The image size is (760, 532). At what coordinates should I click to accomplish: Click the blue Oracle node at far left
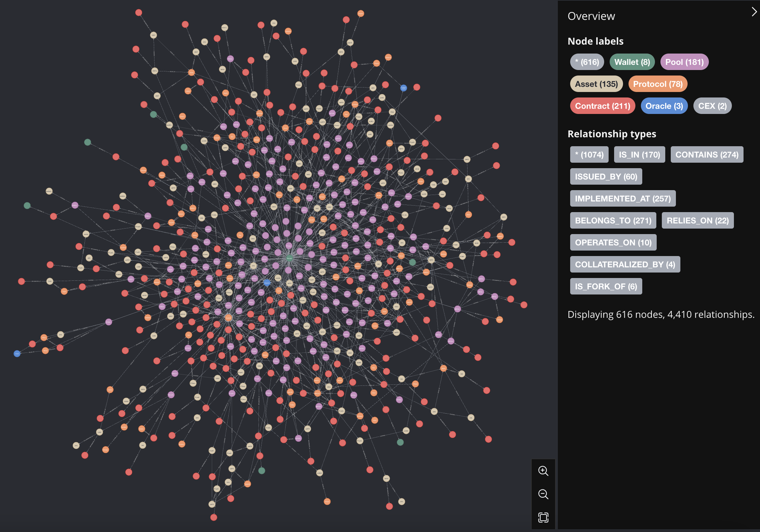[17, 354]
